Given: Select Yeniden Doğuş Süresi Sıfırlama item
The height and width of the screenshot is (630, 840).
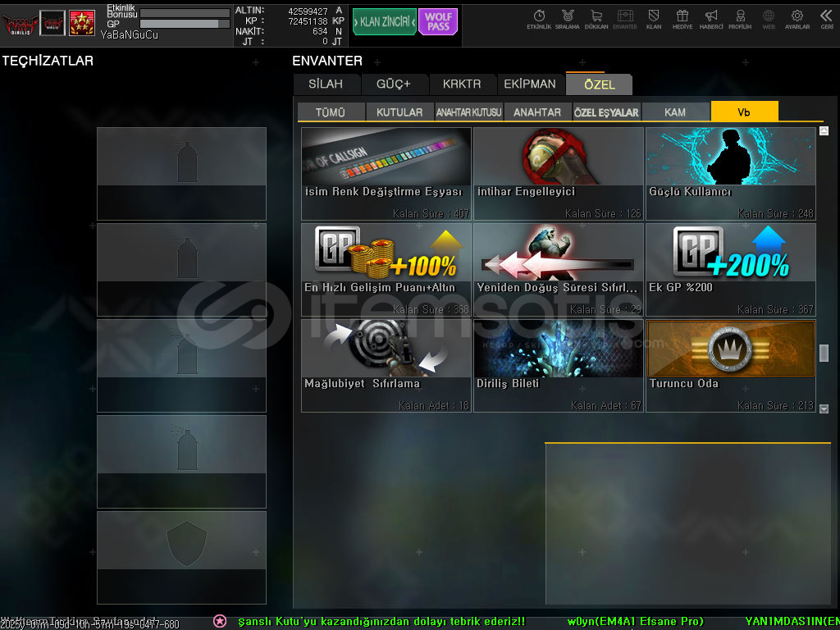Looking at the screenshot, I should pos(558,269).
